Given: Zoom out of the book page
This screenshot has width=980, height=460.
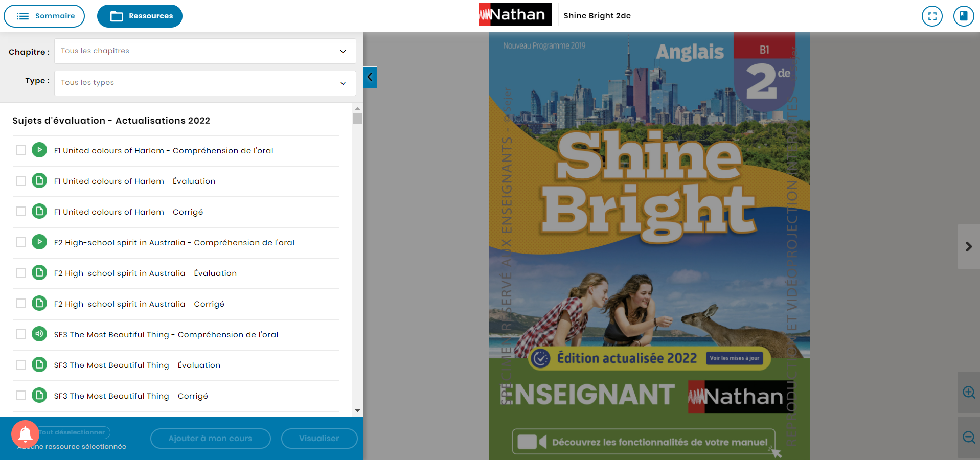Looking at the screenshot, I should click(x=969, y=437).
